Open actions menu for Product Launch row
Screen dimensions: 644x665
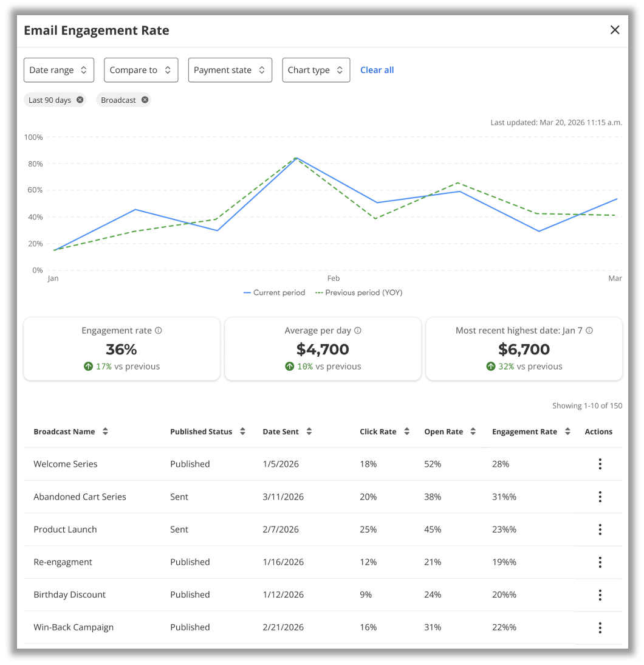point(600,529)
